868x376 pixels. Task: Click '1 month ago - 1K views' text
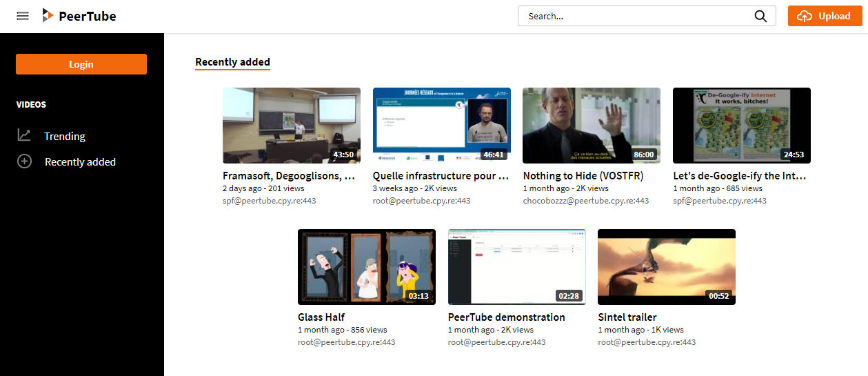click(x=640, y=330)
